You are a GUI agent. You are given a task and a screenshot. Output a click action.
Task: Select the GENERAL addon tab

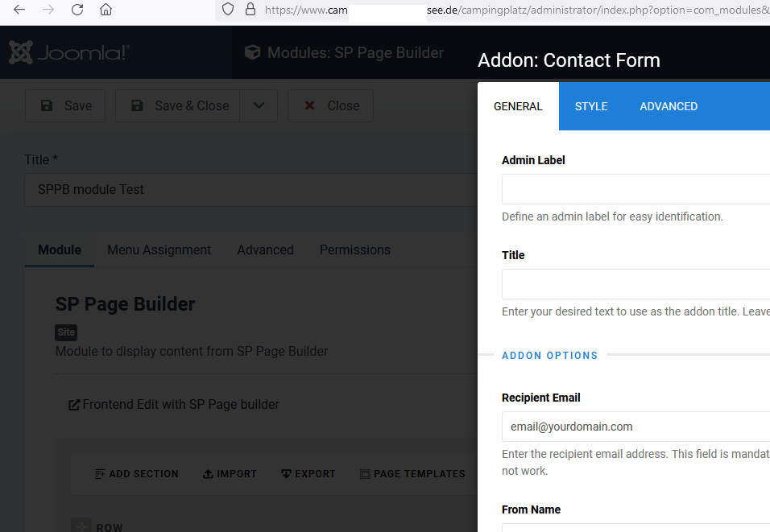click(x=518, y=106)
